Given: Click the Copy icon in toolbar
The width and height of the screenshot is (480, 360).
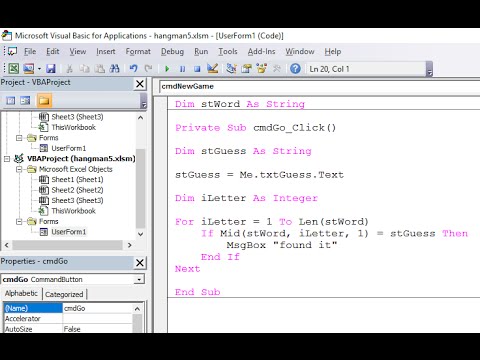Looking at the screenshot, I should coord(84,69).
